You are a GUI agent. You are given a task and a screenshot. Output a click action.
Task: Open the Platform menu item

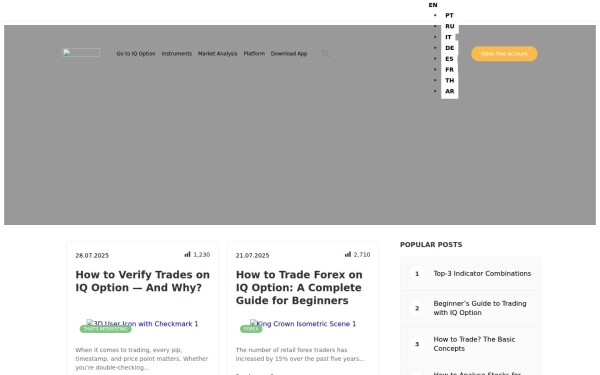pyautogui.click(x=254, y=54)
